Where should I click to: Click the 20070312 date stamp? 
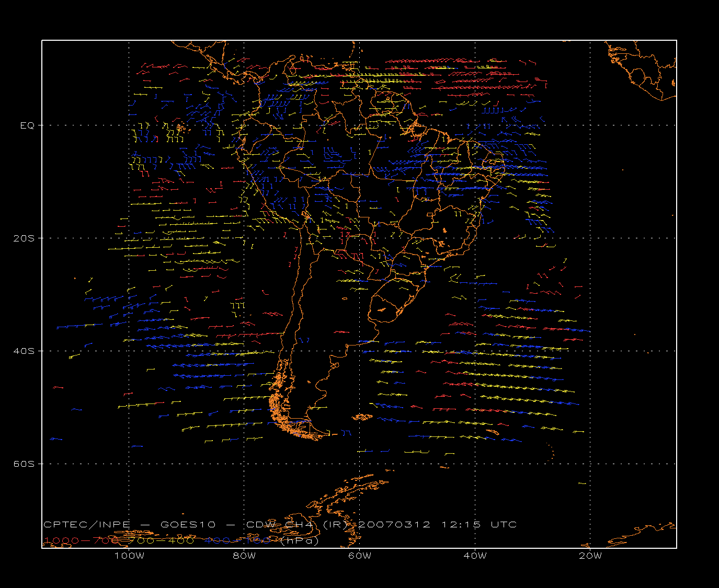coord(395,524)
